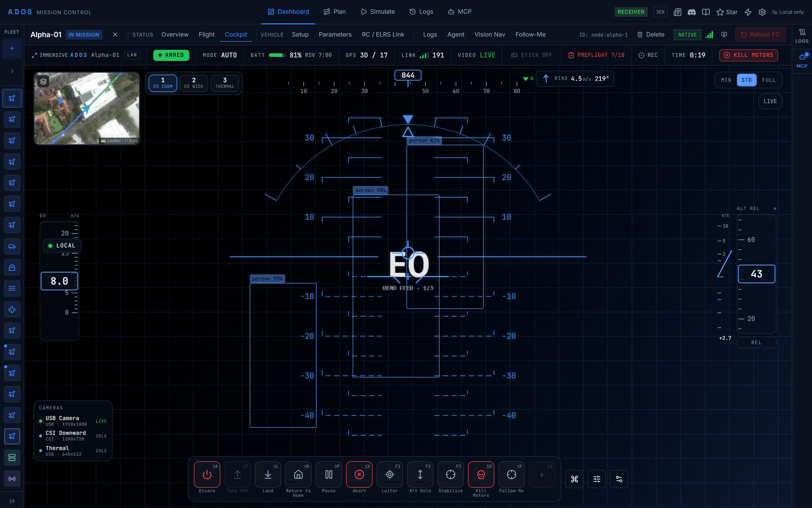Open the Vision Nav tab

click(490, 35)
